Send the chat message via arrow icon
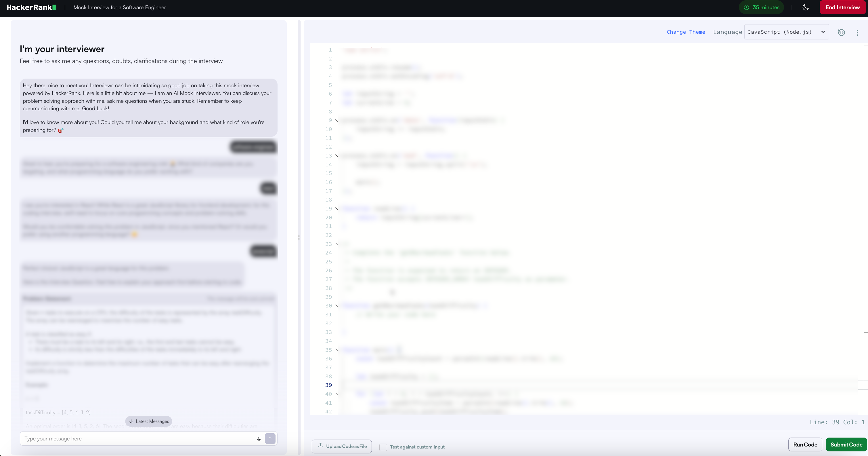Image resolution: width=868 pixels, height=456 pixels. click(270, 438)
